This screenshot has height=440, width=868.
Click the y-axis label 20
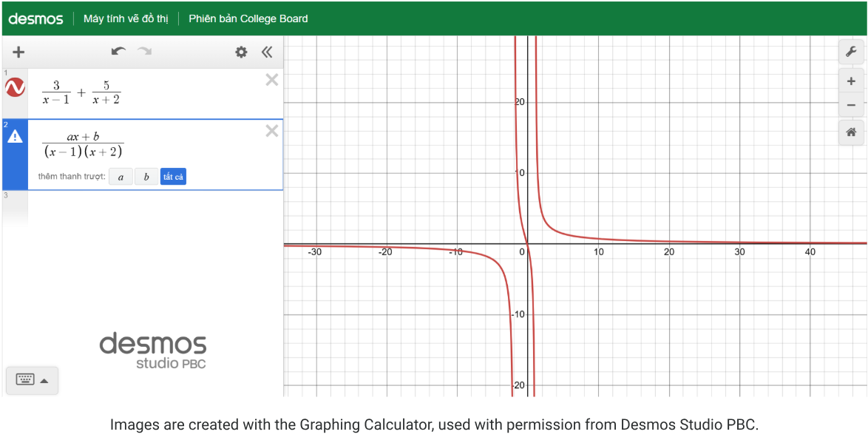pos(519,102)
